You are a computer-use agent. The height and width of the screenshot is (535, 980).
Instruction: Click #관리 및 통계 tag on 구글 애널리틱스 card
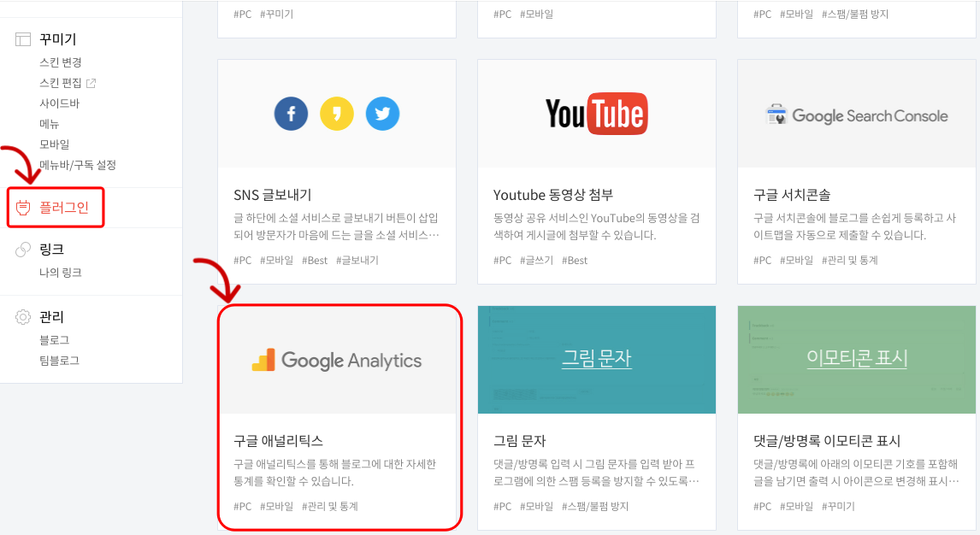[x=330, y=506]
